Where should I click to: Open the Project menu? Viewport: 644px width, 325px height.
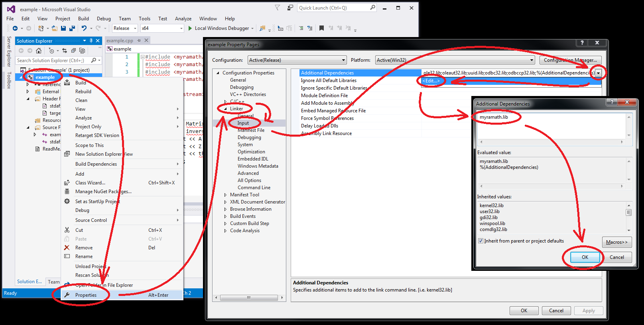(63, 19)
